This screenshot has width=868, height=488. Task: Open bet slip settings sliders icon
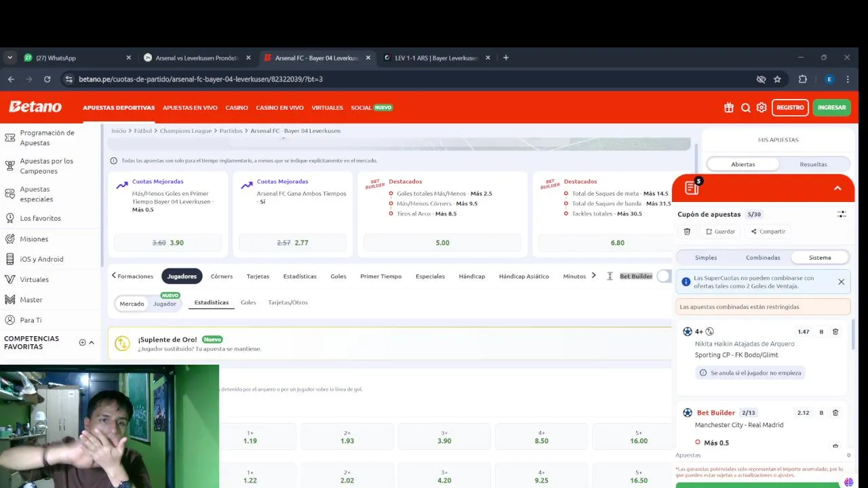pos(842,214)
